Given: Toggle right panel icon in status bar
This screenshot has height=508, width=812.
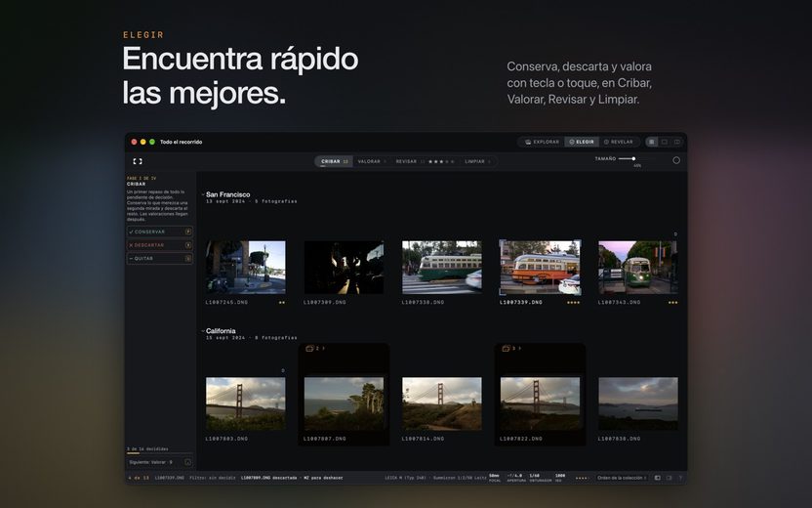Looking at the screenshot, I should point(670,478).
